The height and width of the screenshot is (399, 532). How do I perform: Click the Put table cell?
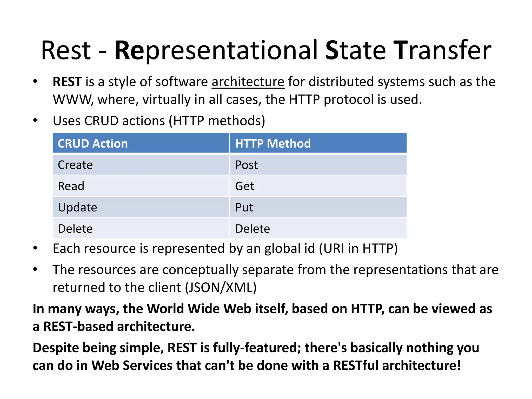pyautogui.click(x=244, y=207)
